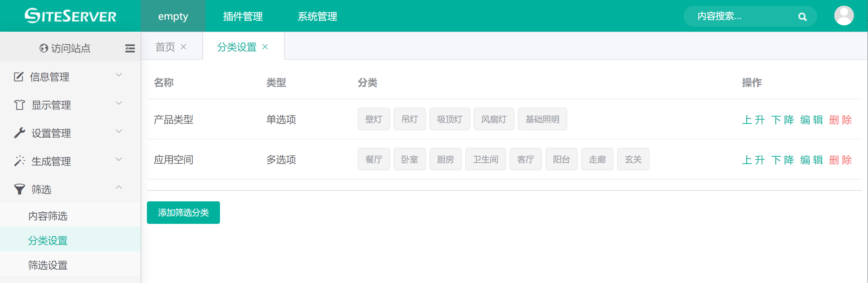This screenshot has height=283, width=868.
Task: Open the 生成管理 submenu
Action: click(x=51, y=161)
